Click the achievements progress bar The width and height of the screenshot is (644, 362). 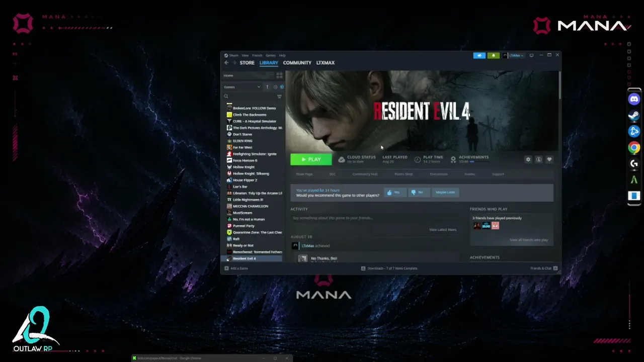point(479,162)
